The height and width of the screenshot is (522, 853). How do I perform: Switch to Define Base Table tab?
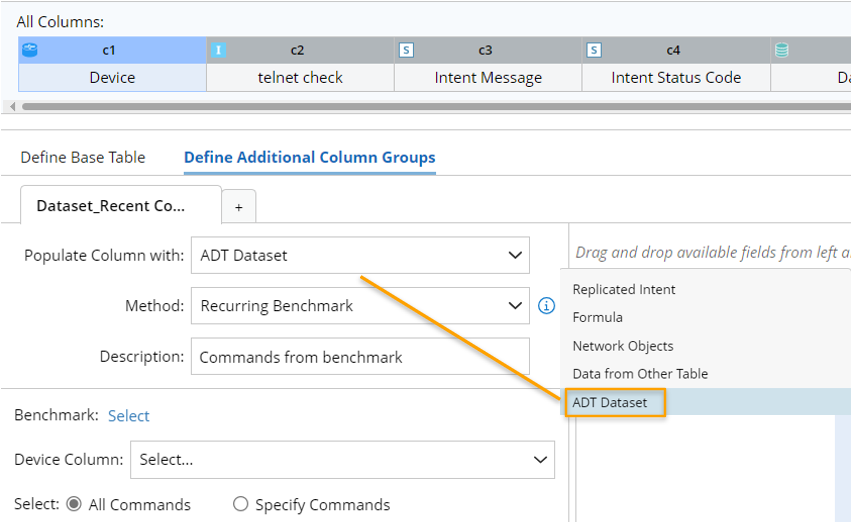coord(83,157)
